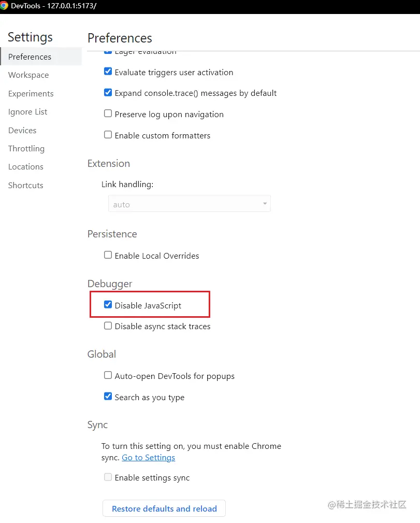Enable custom formatters checkbox
Screen dimensions: 420x523
pyautogui.click(x=108, y=135)
